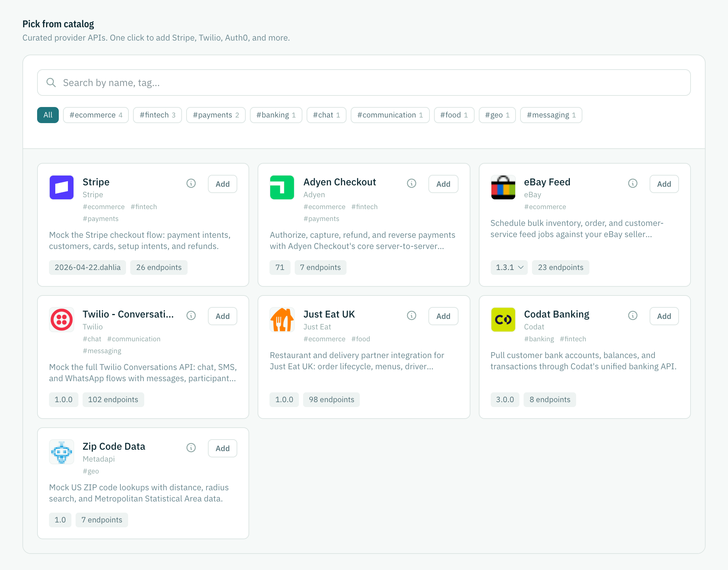
Task: Click the 102 endpoints badge on Twilio
Action: (x=113, y=400)
